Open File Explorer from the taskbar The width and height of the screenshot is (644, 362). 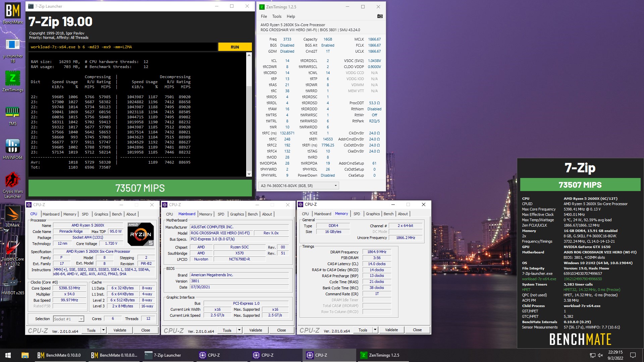(25, 355)
